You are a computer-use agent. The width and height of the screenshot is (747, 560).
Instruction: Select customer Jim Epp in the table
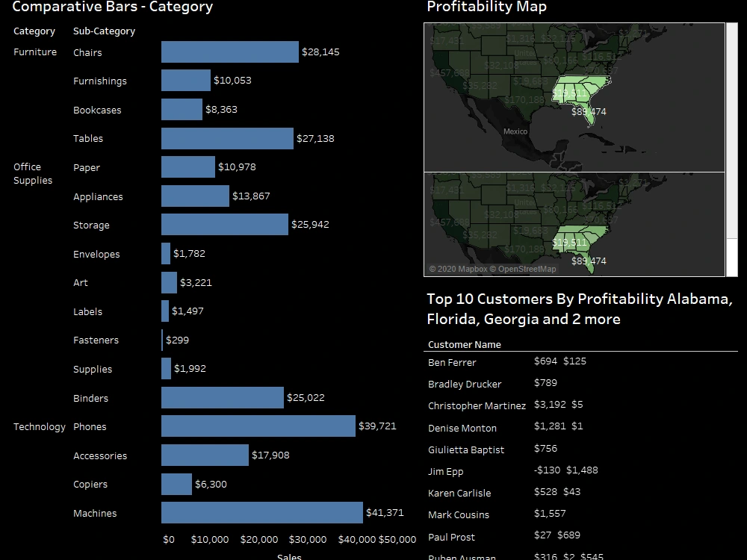(x=446, y=471)
